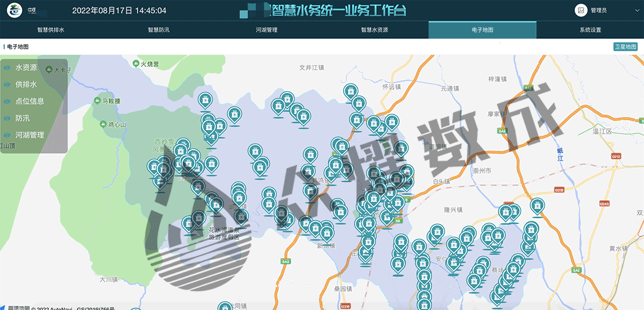Hide the 点位信息 layer with its eye icon

pos(7,101)
